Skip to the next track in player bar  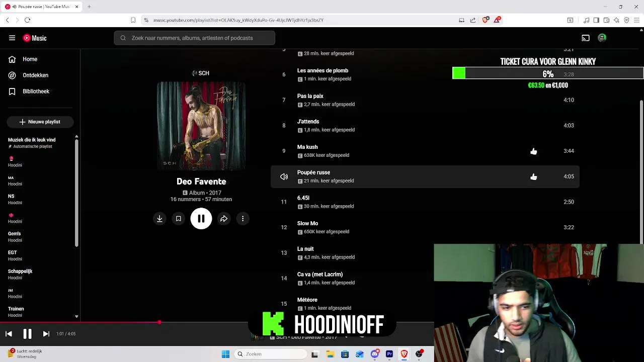[x=46, y=334]
